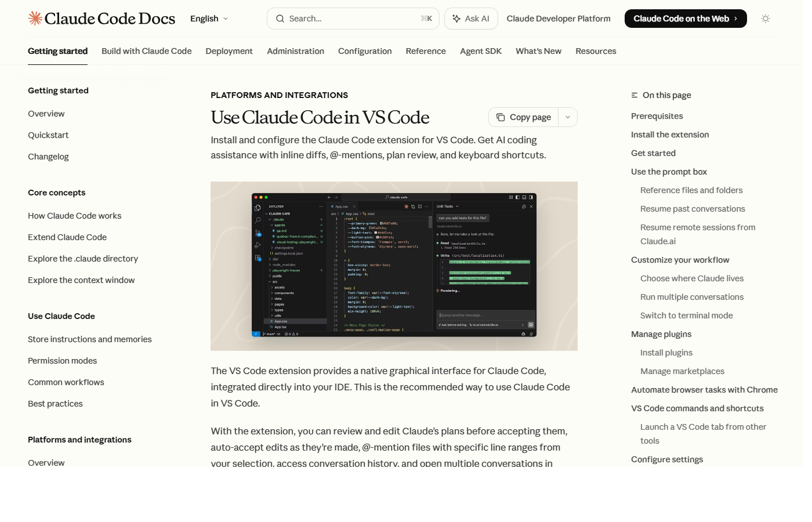
Task: Click the On this page list icon
Action: coord(635,95)
